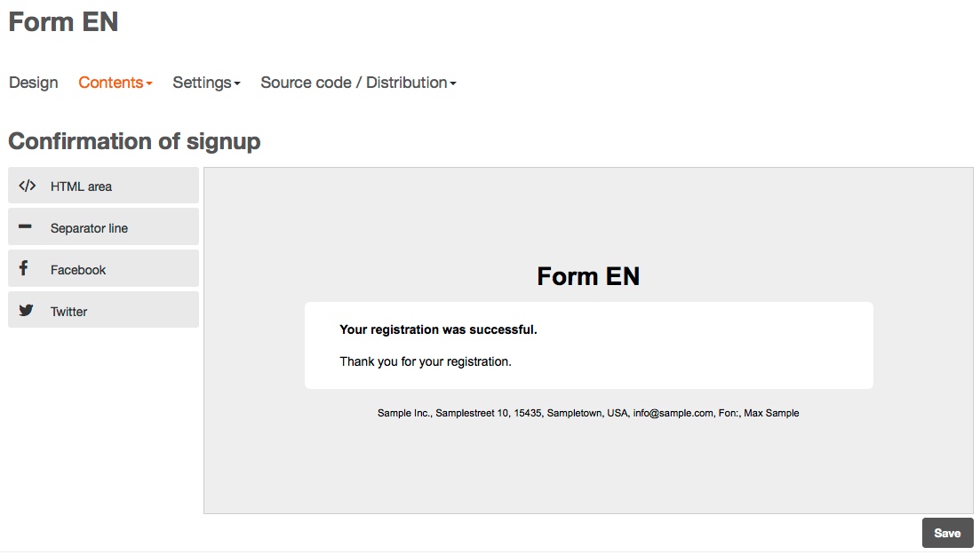The image size is (980, 555).
Task: Click the Confirmation of signup heading
Action: [134, 141]
